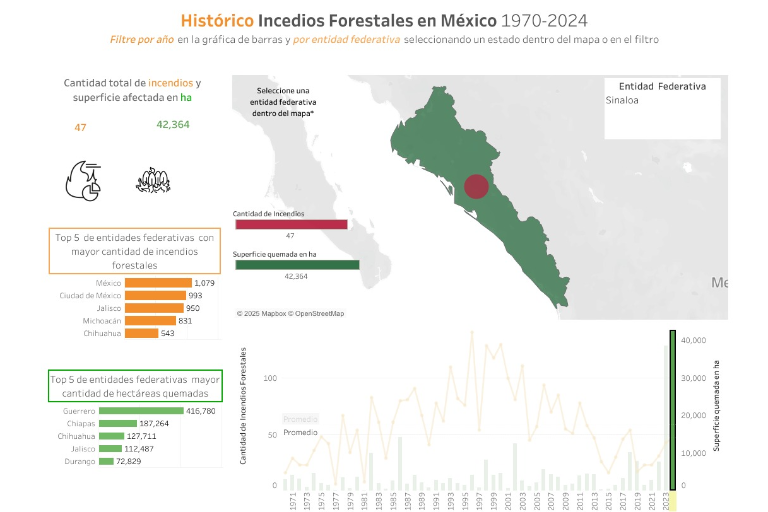Select the 1985 bar in the yearly chart
This screenshot has width=768, height=512.
point(399,462)
